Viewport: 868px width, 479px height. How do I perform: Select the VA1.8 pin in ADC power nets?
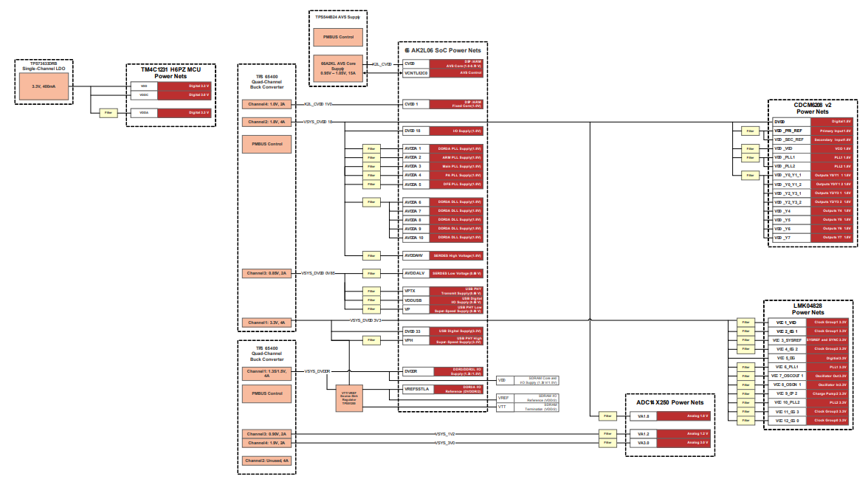(x=643, y=416)
